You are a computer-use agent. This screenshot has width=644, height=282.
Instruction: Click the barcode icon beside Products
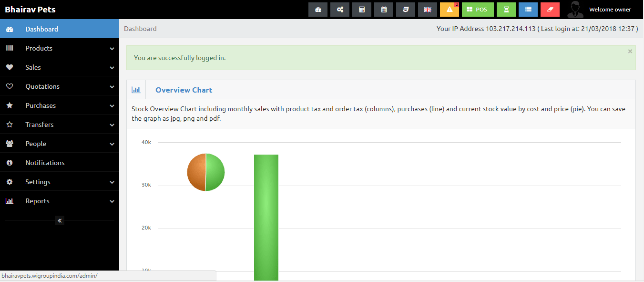pyautogui.click(x=10, y=48)
